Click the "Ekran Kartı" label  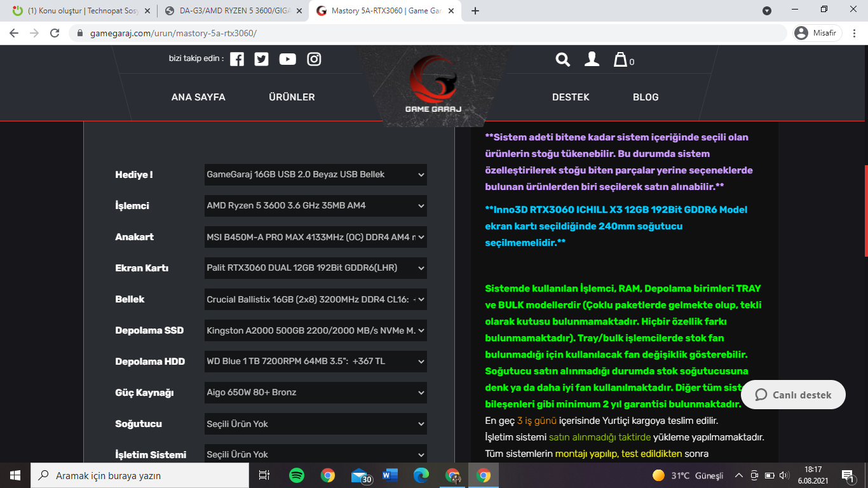(x=142, y=268)
